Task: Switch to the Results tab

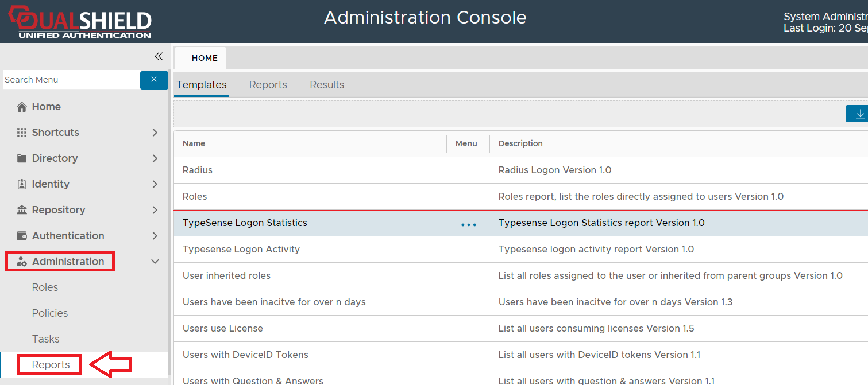Action: click(x=327, y=85)
